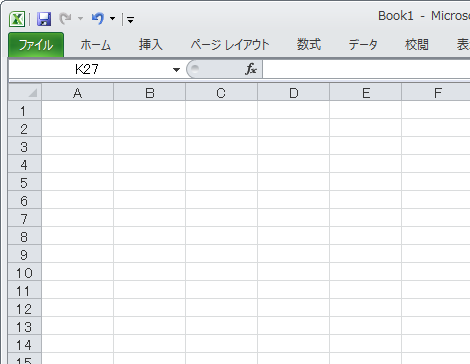470x364 pixels.
Task: Select row 12 header
Action: coord(25,308)
